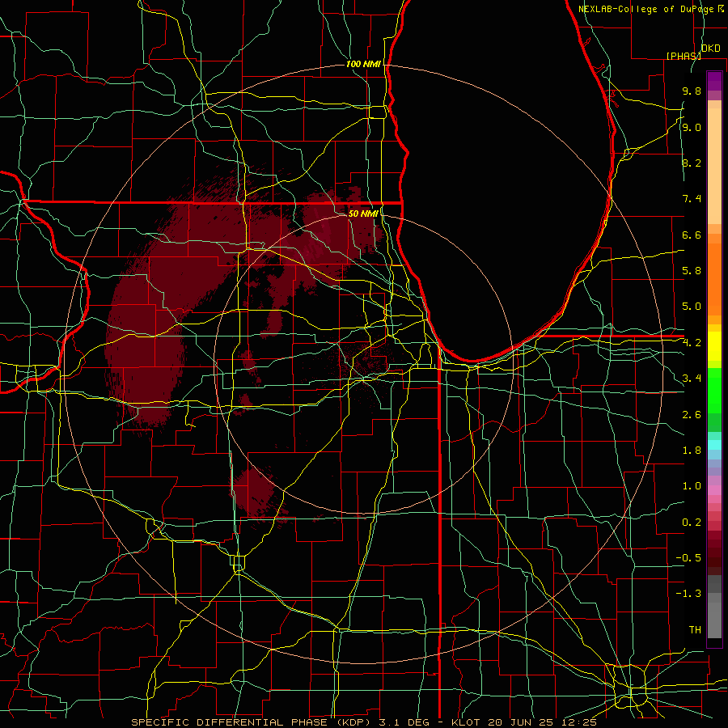
Task: Click the [PHAS] legend header
Action: coord(684,56)
